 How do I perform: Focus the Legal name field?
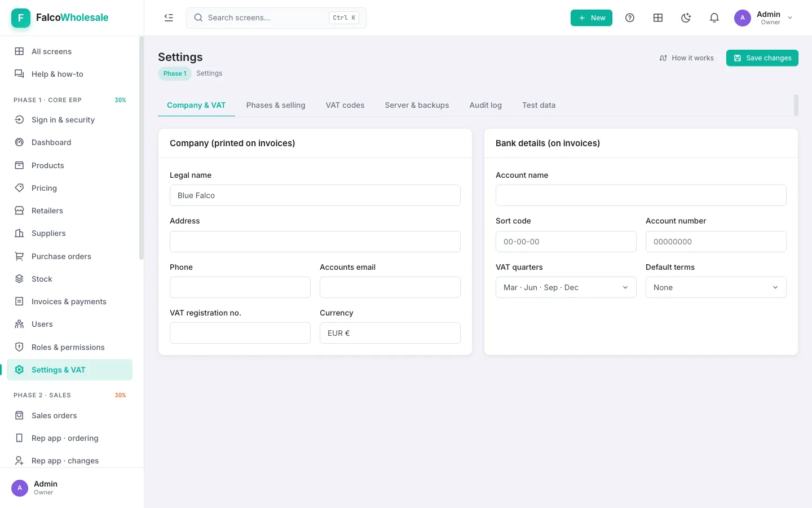tap(315, 195)
